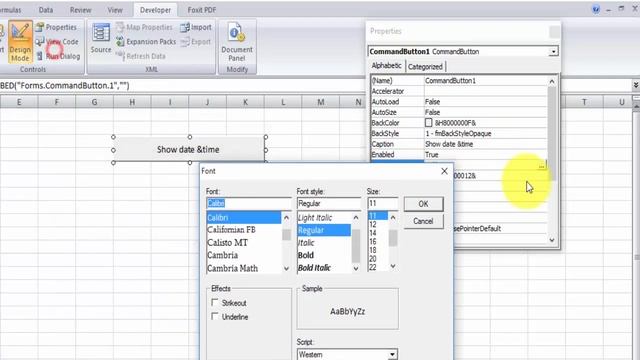Click the XML Import button
Viewport: 640px width, 360px height.
(x=196, y=27)
